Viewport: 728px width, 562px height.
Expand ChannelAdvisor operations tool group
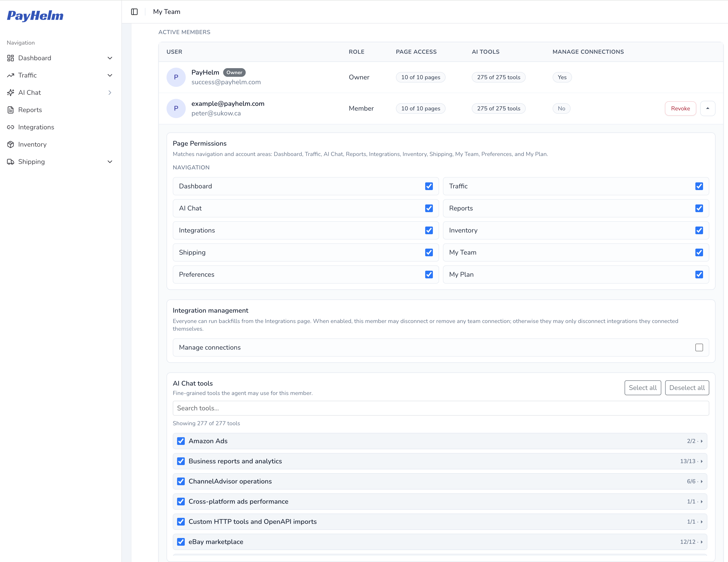pyautogui.click(x=701, y=481)
